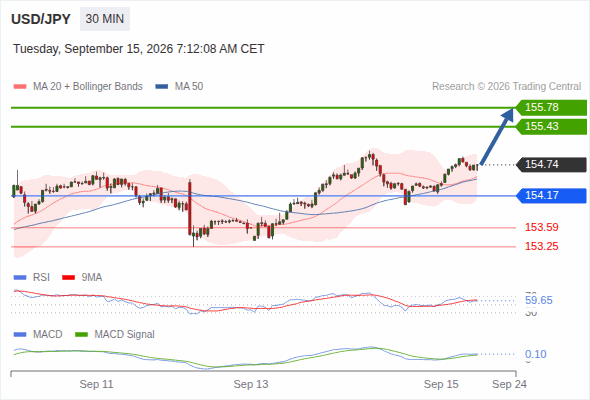Screen dimensions: 590x400
Task: Click the Sep 24 date marker
Action: point(509,384)
